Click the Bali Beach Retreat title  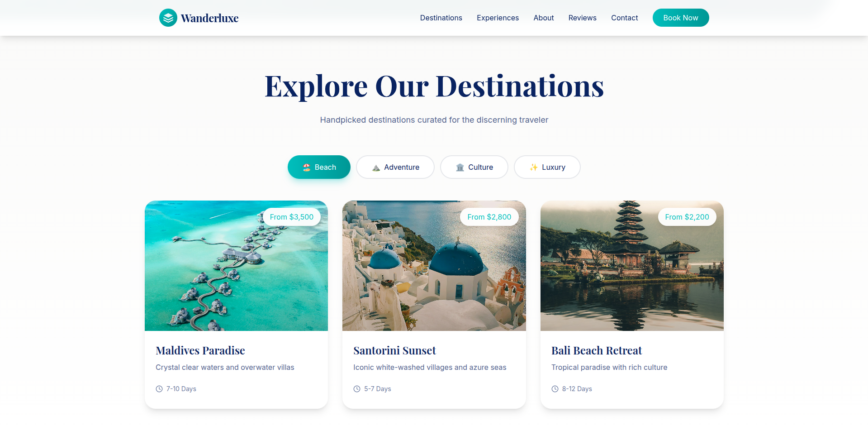(597, 350)
